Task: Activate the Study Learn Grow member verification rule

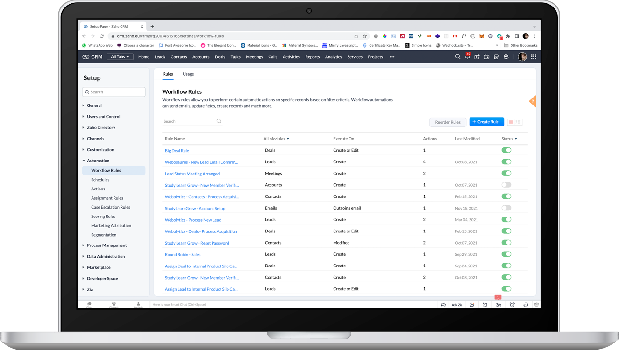Action: [x=506, y=185]
